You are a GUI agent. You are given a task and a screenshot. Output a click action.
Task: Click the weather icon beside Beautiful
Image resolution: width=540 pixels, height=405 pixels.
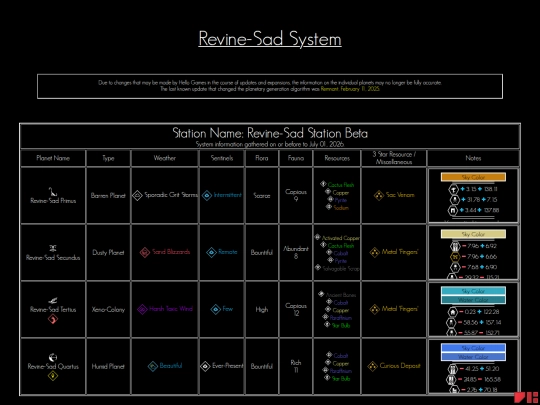pos(153,366)
